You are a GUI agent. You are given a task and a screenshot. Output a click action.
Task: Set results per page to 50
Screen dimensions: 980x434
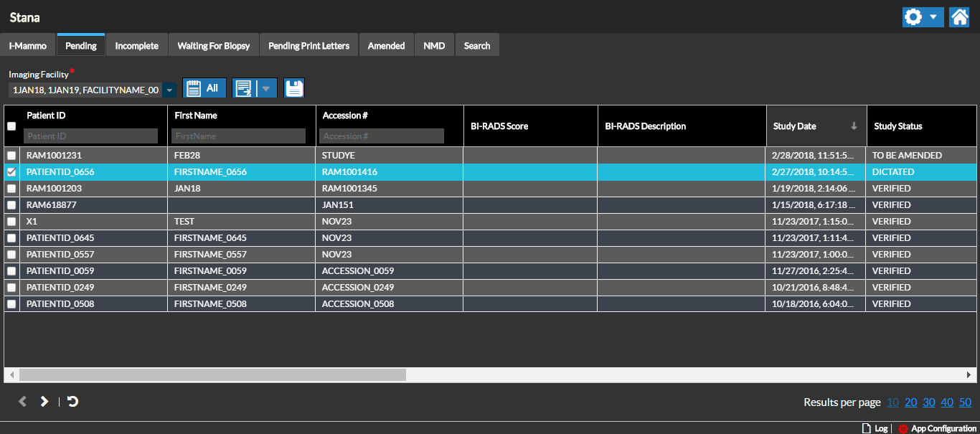(x=965, y=402)
